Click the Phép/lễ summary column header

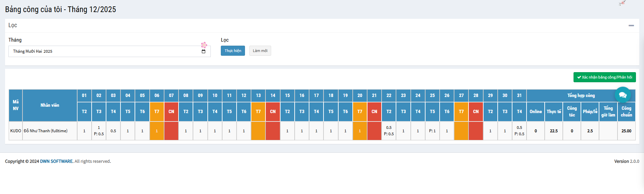tap(590, 112)
